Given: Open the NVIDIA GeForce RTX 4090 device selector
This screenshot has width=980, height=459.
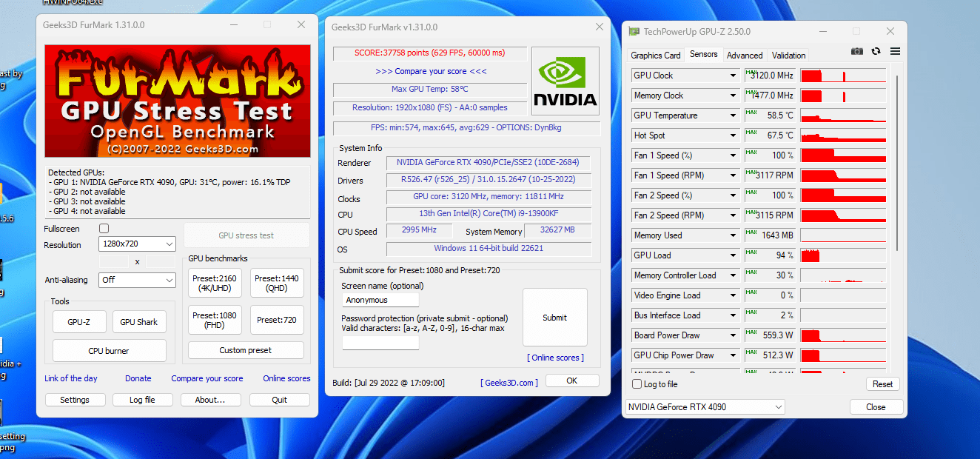Looking at the screenshot, I should click(x=705, y=407).
